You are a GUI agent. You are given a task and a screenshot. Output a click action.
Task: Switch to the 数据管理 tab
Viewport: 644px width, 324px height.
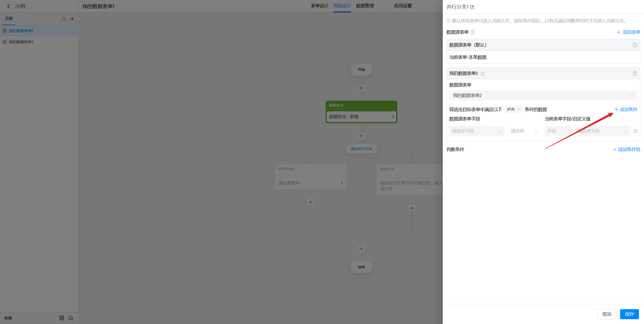(x=365, y=6)
